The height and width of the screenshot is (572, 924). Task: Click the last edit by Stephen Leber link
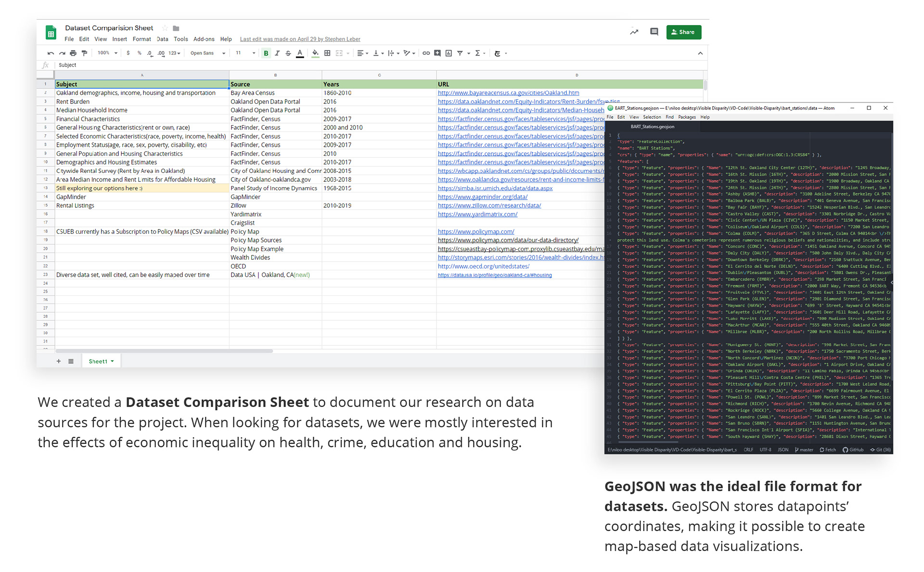pyautogui.click(x=300, y=39)
